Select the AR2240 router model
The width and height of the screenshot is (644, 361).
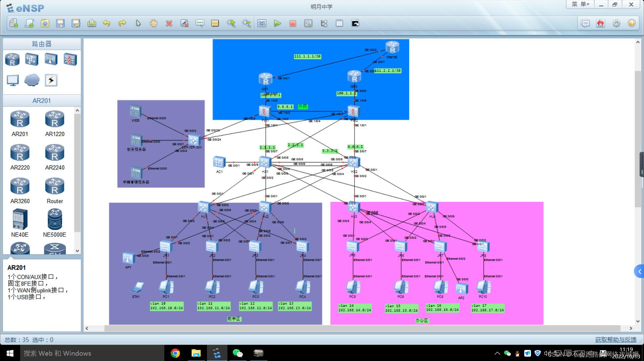point(55,156)
